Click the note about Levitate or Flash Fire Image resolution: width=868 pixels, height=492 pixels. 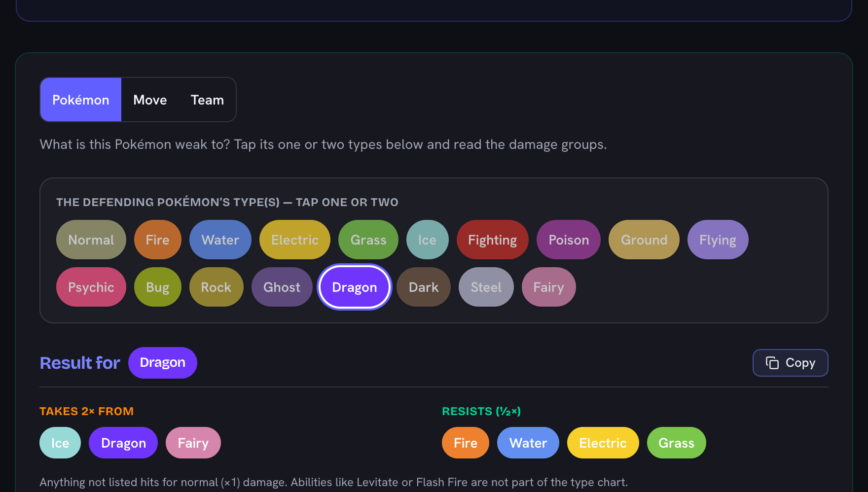pyautogui.click(x=334, y=482)
